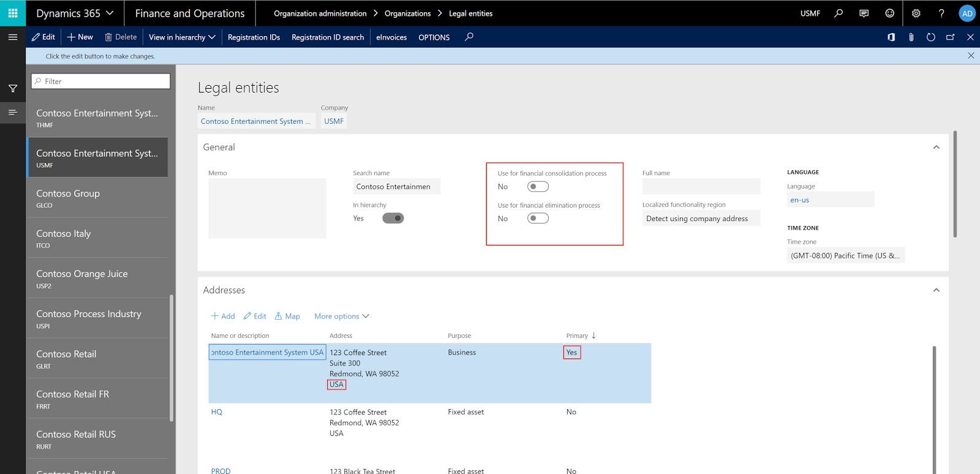The image size is (980, 474).
Task: Click Organizations breadcrumb
Action: tap(408, 13)
